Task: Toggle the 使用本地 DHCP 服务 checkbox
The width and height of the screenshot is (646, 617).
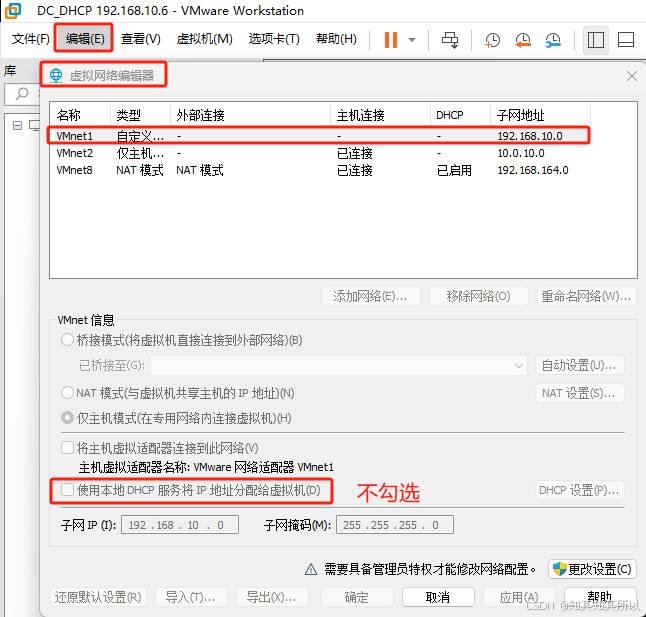Action: tap(67, 490)
